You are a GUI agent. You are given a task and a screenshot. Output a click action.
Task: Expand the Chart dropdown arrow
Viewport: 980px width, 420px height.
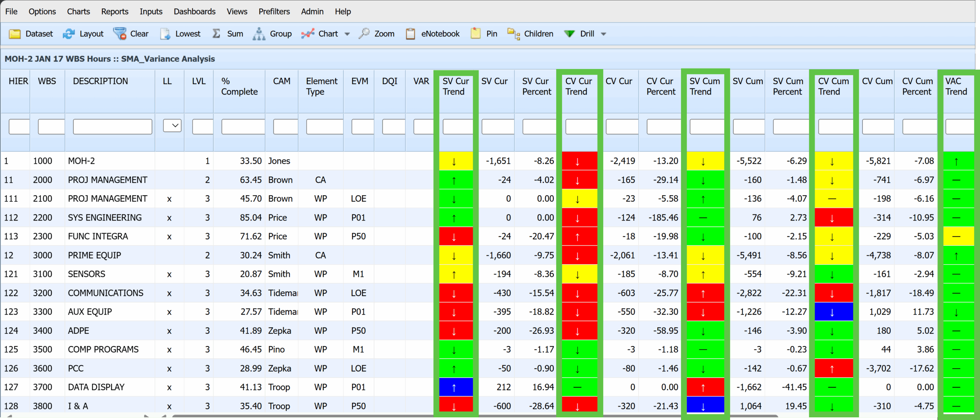(x=347, y=34)
